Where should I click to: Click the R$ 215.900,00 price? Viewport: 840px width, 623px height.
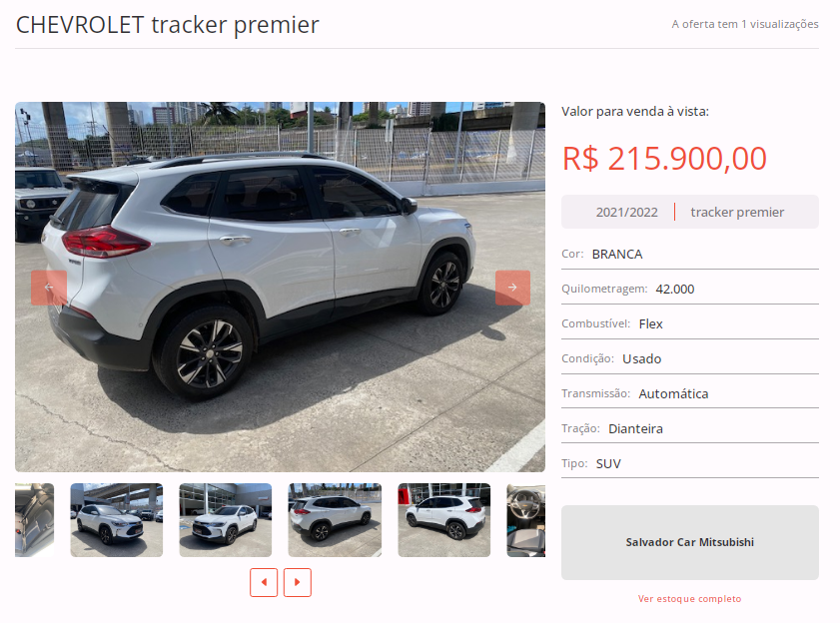(664, 159)
